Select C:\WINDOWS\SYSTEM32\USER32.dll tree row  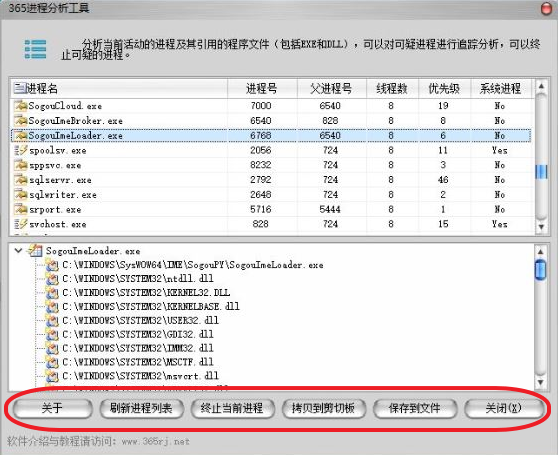click(x=141, y=320)
